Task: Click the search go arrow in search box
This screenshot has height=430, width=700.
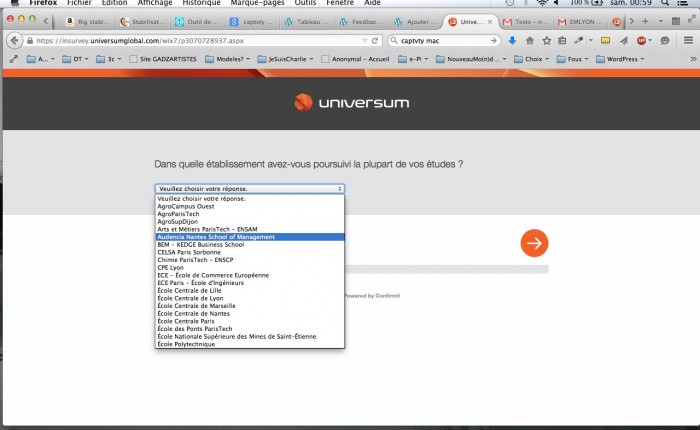Action: point(493,41)
